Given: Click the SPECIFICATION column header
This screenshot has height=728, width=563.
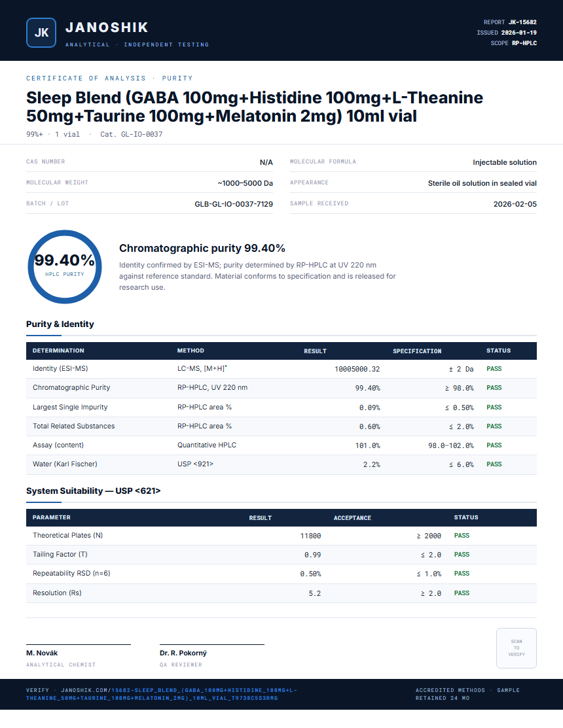Looking at the screenshot, I should (417, 351).
